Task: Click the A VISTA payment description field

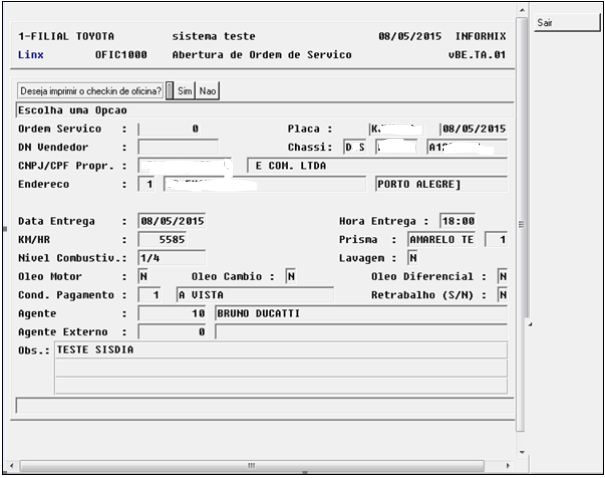Action: [x=255, y=295]
